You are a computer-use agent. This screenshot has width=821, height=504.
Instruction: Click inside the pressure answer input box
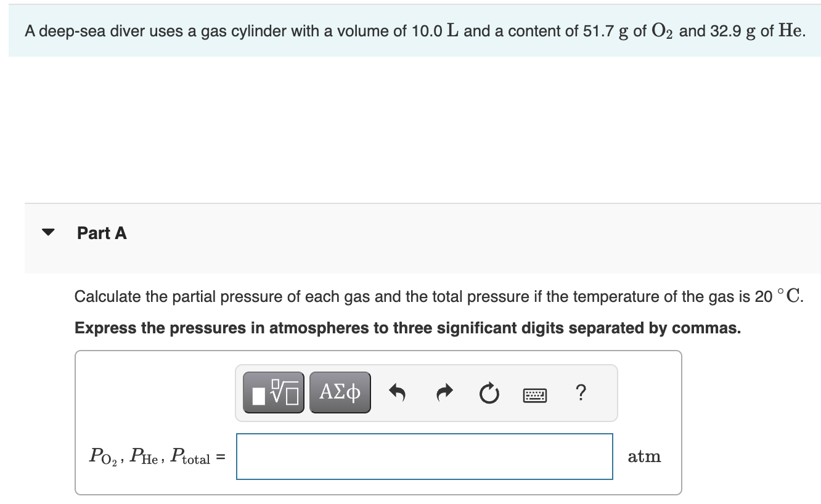click(424, 456)
